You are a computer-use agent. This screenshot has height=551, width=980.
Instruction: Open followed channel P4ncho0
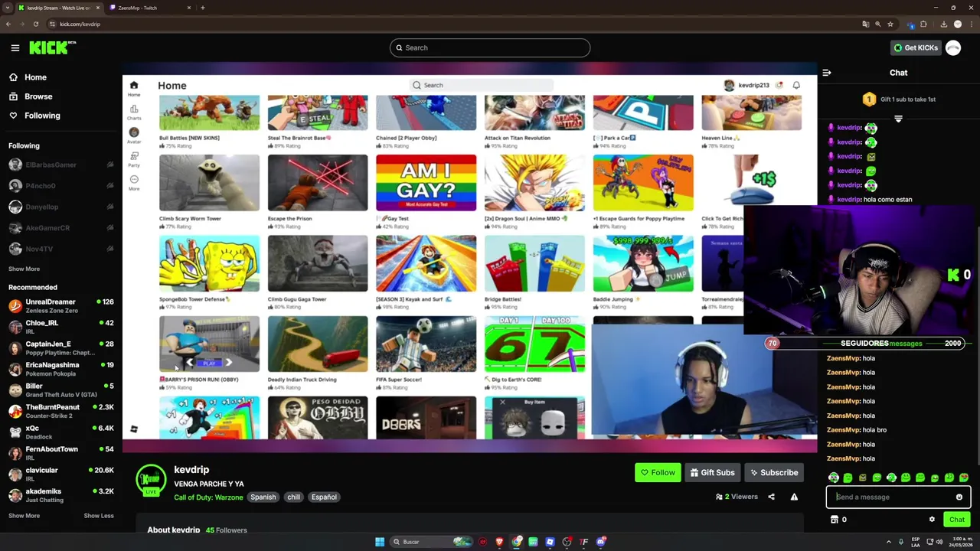[61, 186]
